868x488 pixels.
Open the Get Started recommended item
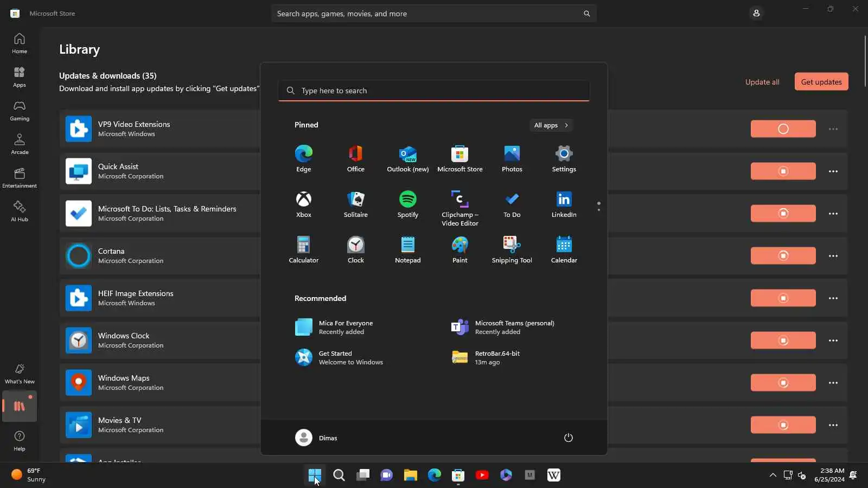click(339, 357)
